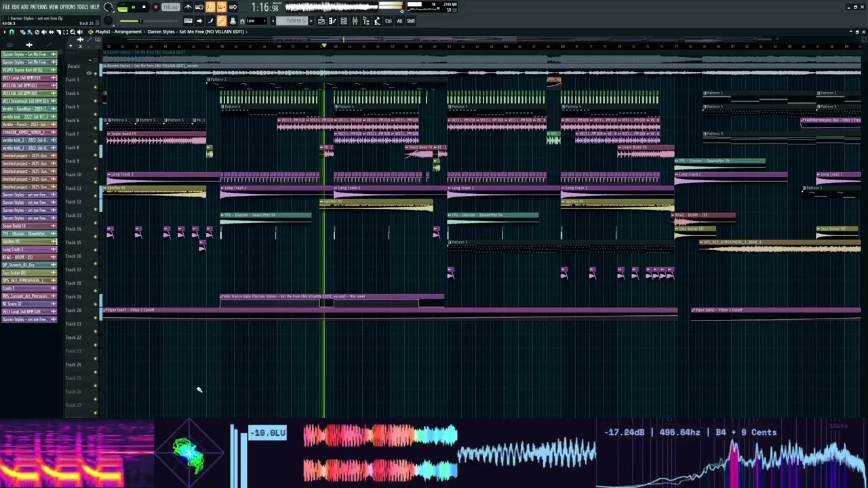Open the pattern selector dropdown
The image size is (868, 488).
tap(292, 21)
